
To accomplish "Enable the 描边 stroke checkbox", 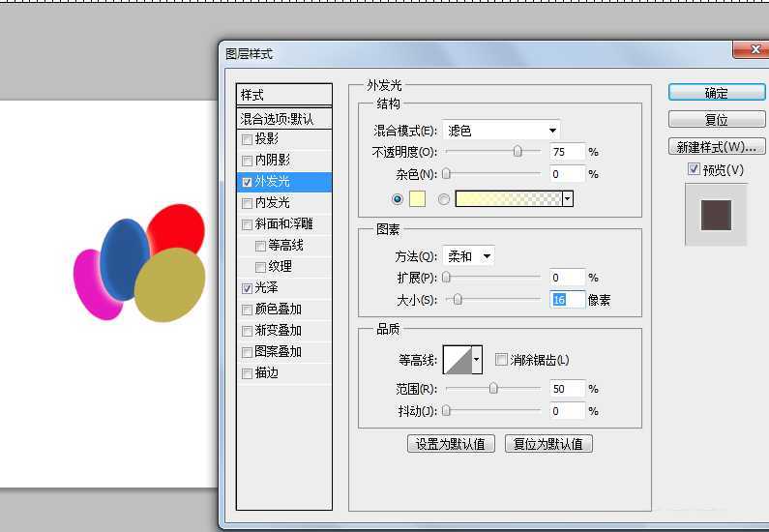I will (x=248, y=374).
